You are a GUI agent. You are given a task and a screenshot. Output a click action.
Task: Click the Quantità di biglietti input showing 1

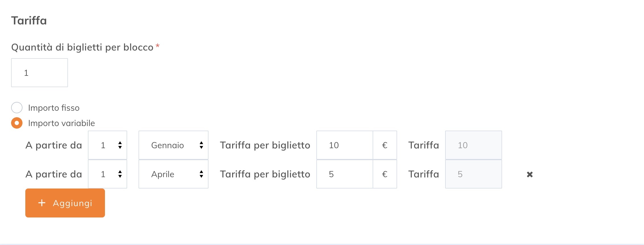[x=39, y=72]
